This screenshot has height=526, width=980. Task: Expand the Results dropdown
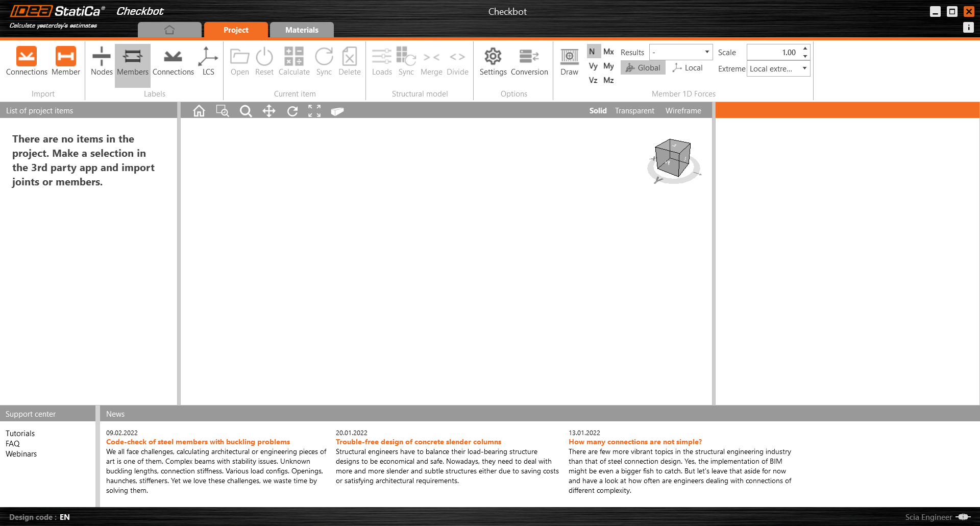click(x=707, y=52)
